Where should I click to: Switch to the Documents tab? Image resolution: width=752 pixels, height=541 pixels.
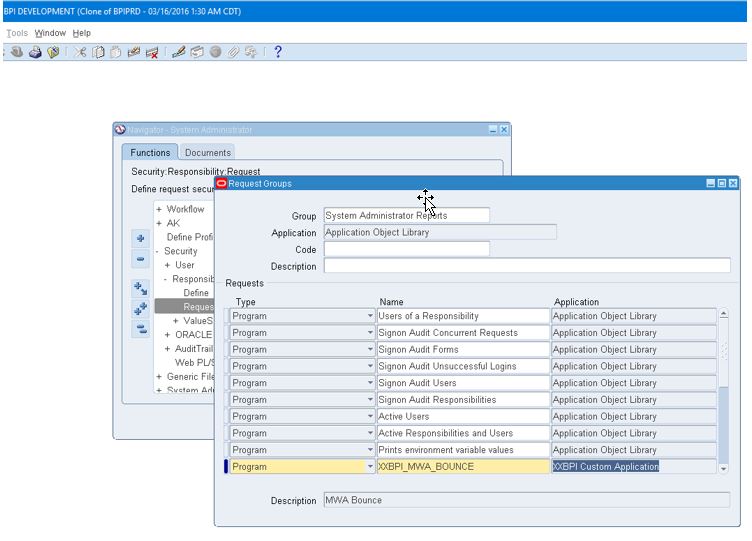(208, 153)
